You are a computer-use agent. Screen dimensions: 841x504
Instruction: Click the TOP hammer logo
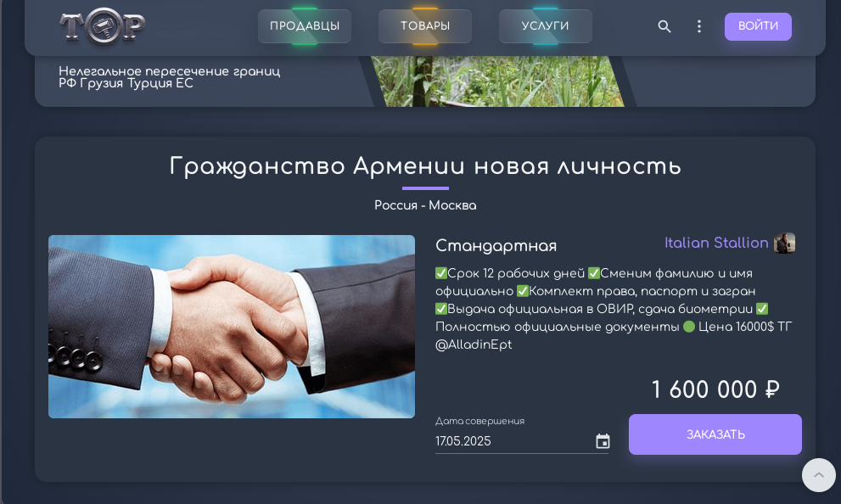pos(102,25)
